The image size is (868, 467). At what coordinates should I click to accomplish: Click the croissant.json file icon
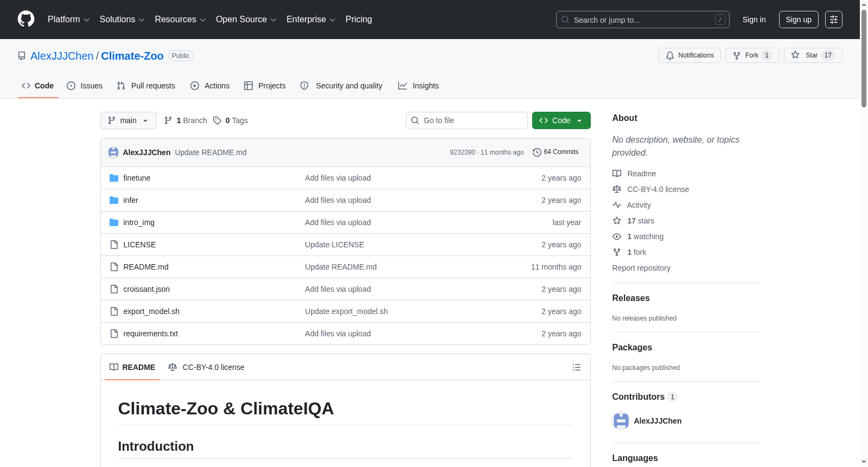(114, 289)
